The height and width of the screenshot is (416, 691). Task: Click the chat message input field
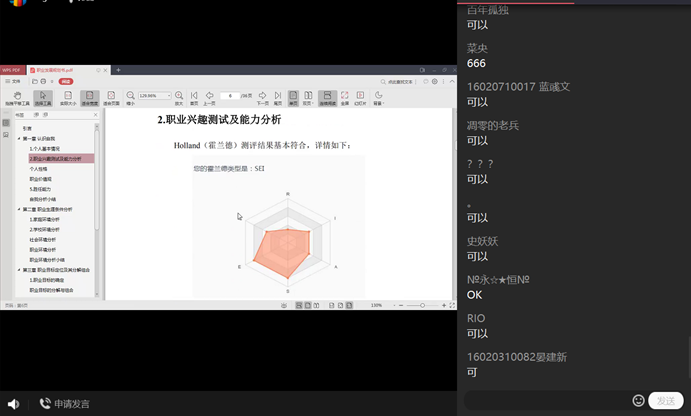[x=545, y=400]
